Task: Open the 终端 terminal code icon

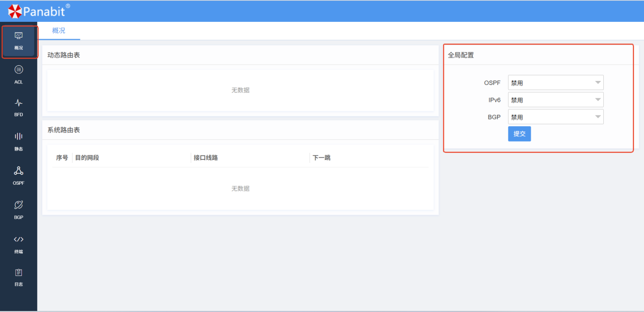Action: 19,239
